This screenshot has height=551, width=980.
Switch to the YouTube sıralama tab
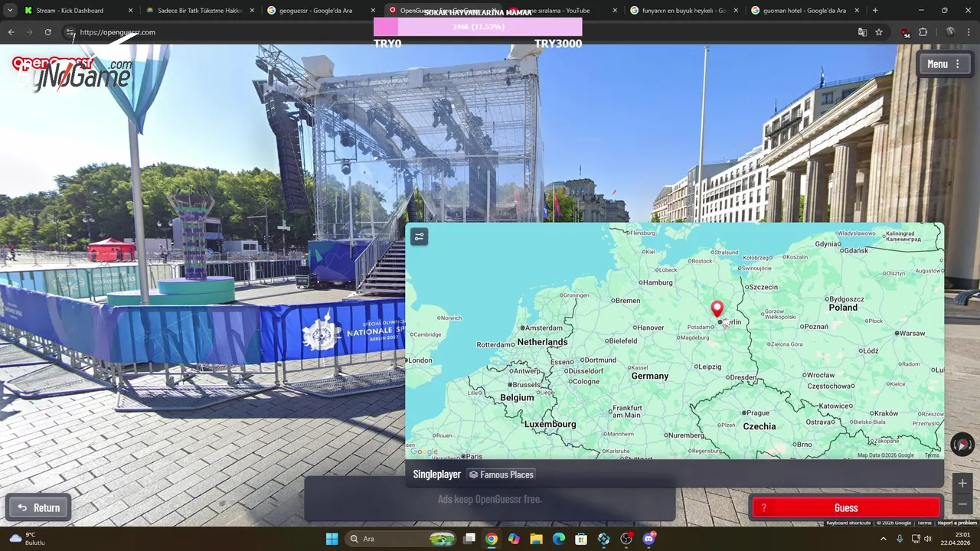pos(563,11)
